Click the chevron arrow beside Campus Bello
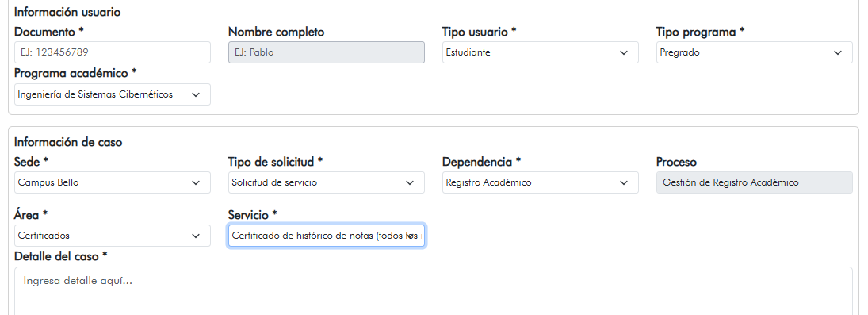 tap(196, 182)
